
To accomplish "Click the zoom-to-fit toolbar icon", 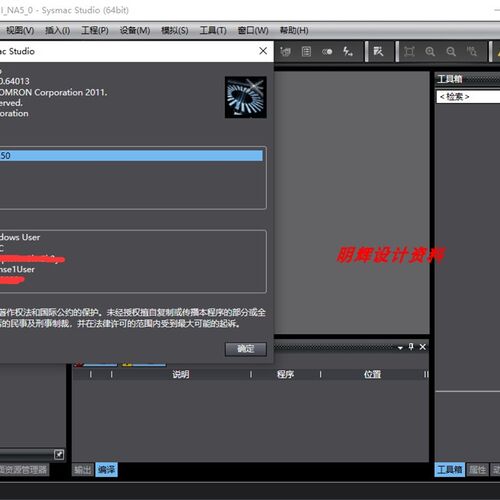I will 409,52.
